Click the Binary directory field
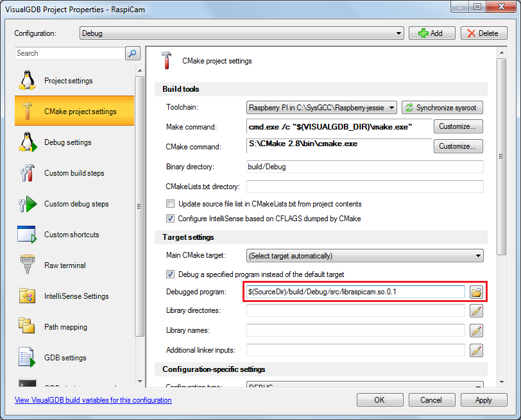This screenshot has height=420, width=521. 365,167
